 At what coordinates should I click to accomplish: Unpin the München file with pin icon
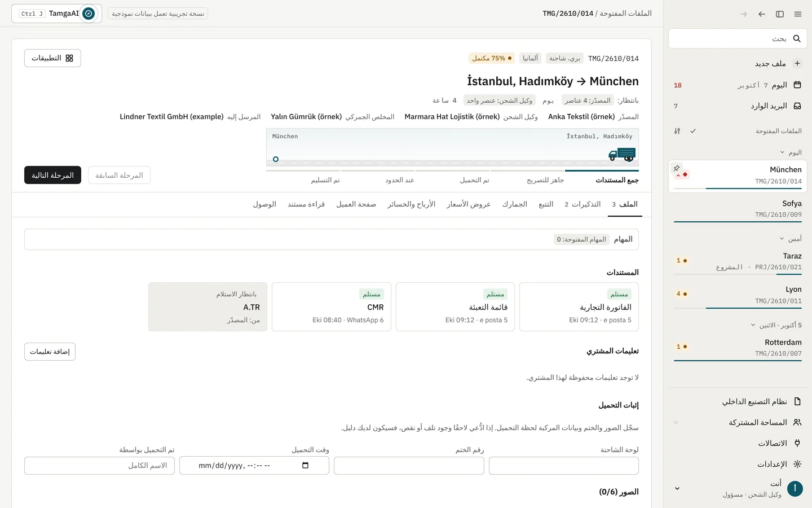click(x=677, y=168)
